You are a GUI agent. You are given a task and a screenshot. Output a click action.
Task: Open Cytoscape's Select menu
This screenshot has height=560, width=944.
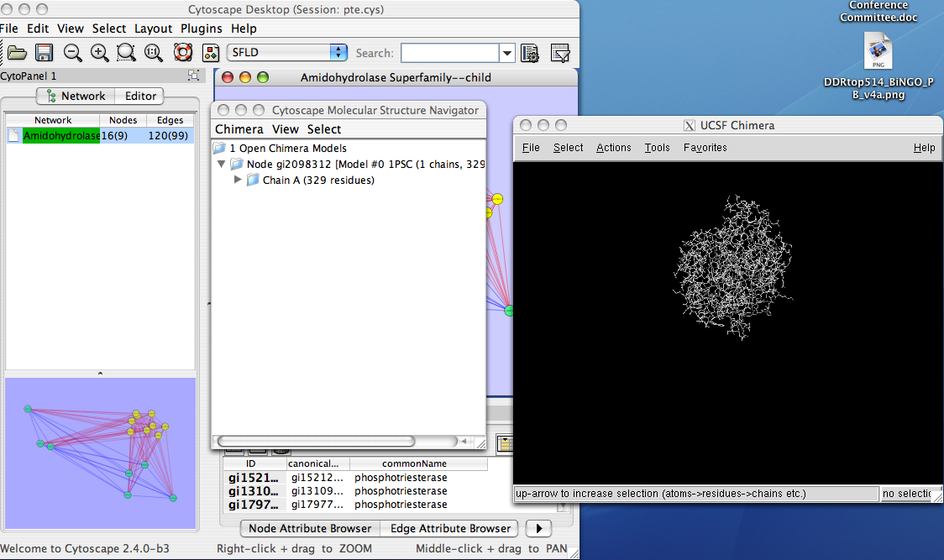[x=109, y=29]
